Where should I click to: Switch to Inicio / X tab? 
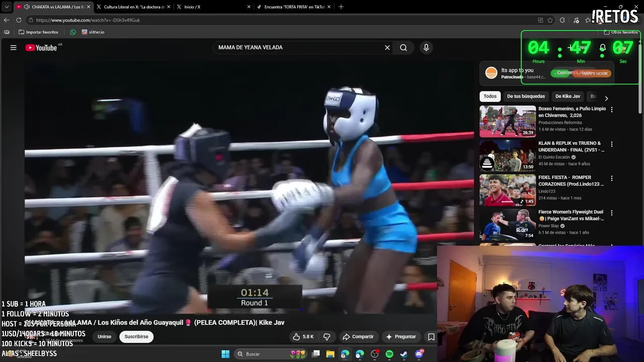pyautogui.click(x=213, y=7)
